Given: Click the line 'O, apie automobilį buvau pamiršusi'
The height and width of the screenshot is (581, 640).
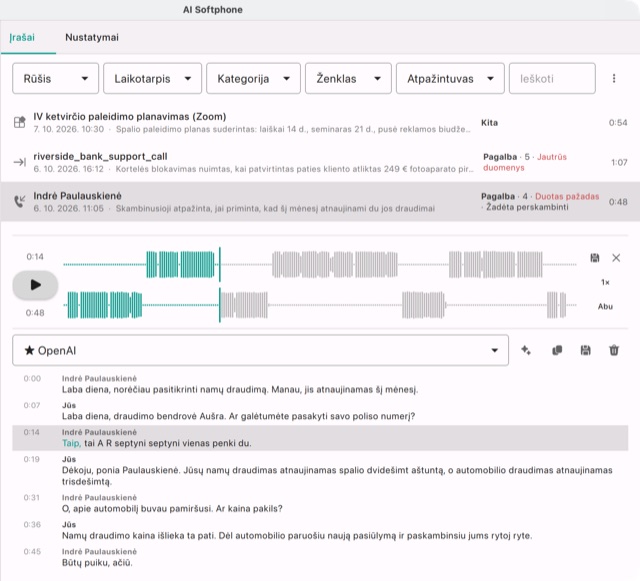Looking at the screenshot, I should click(x=172, y=509).
